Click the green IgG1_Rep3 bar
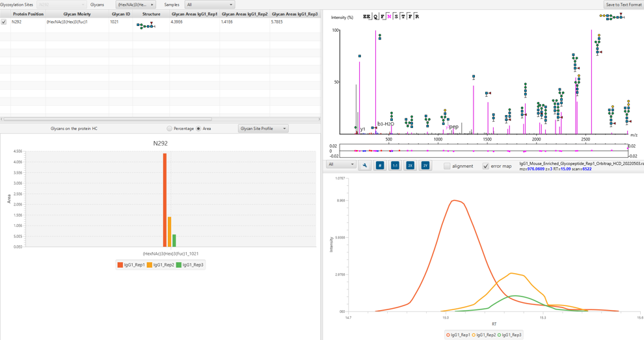The width and height of the screenshot is (644, 340). point(174,241)
